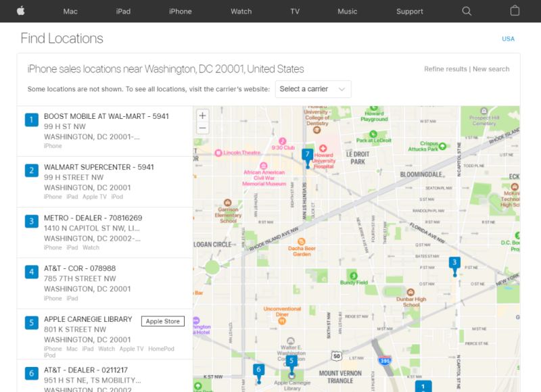541x392 pixels.
Task: Click Bundy Field park marker
Action: pyautogui.click(x=354, y=276)
